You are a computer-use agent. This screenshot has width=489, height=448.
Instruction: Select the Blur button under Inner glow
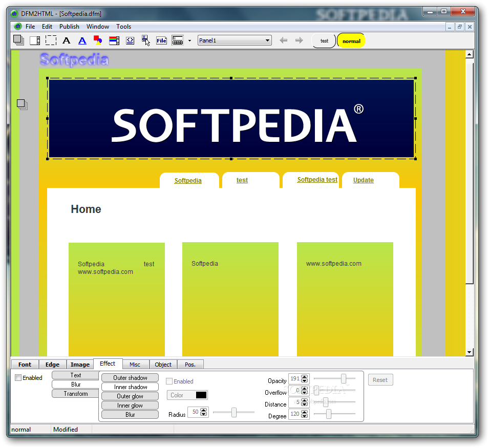(130, 415)
